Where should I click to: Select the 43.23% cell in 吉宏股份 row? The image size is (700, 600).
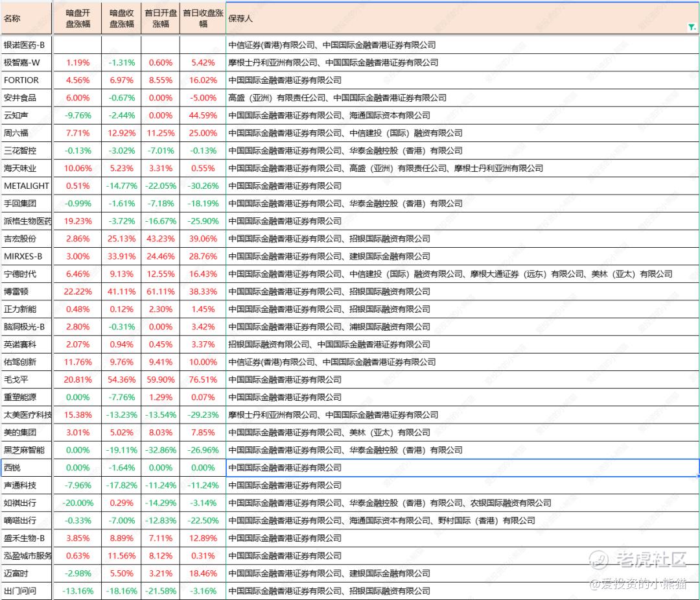pos(161,239)
